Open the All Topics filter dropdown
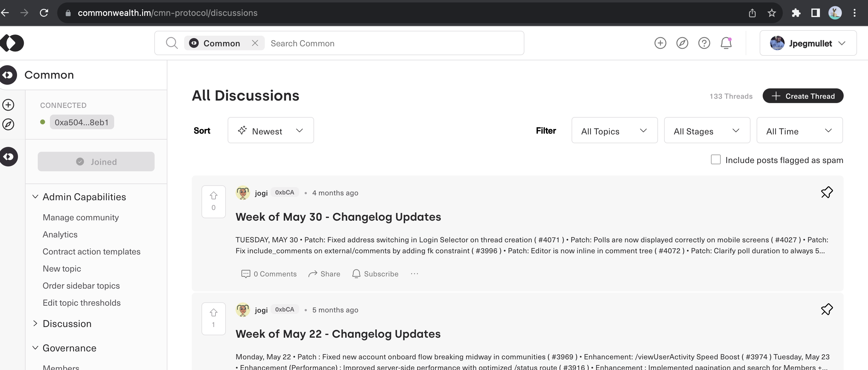This screenshot has height=370, width=868. coord(614,130)
